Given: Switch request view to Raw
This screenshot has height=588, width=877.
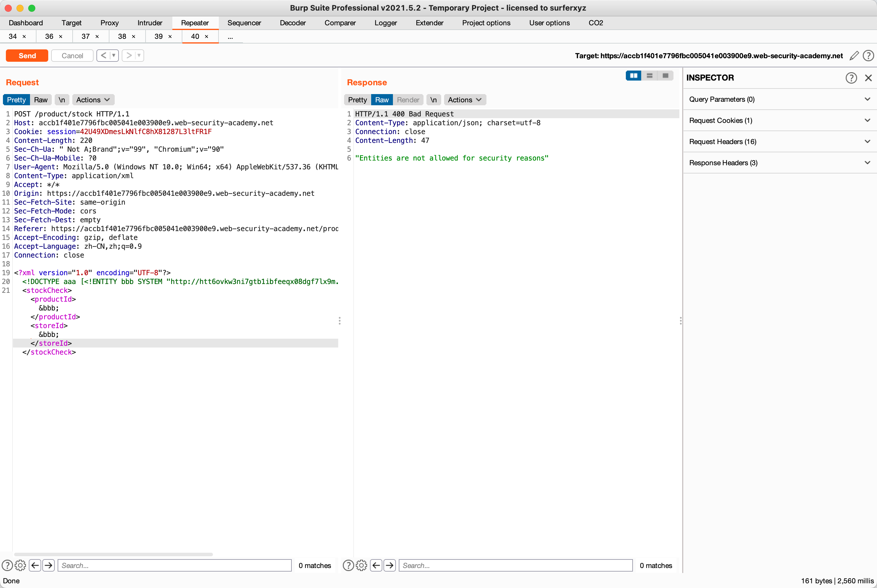Looking at the screenshot, I should (x=41, y=100).
